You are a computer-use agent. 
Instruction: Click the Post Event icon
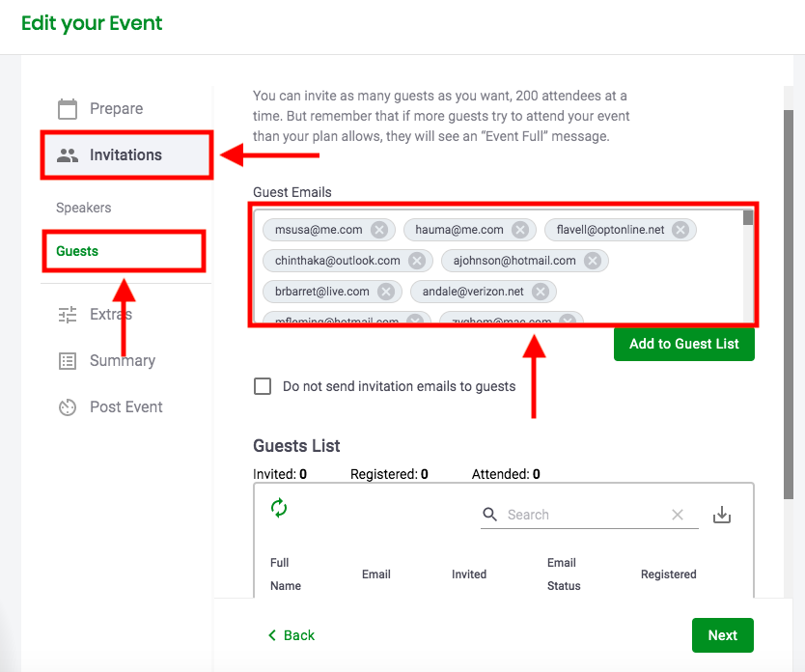click(67, 406)
